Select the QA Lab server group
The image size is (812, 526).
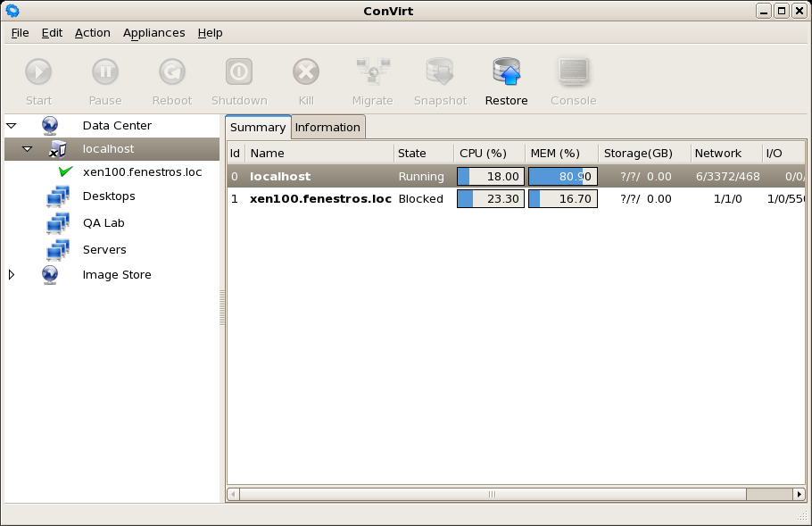(104, 223)
